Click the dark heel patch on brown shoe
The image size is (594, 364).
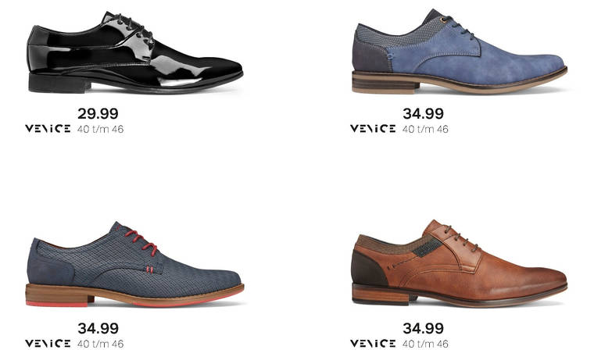coord(367,269)
